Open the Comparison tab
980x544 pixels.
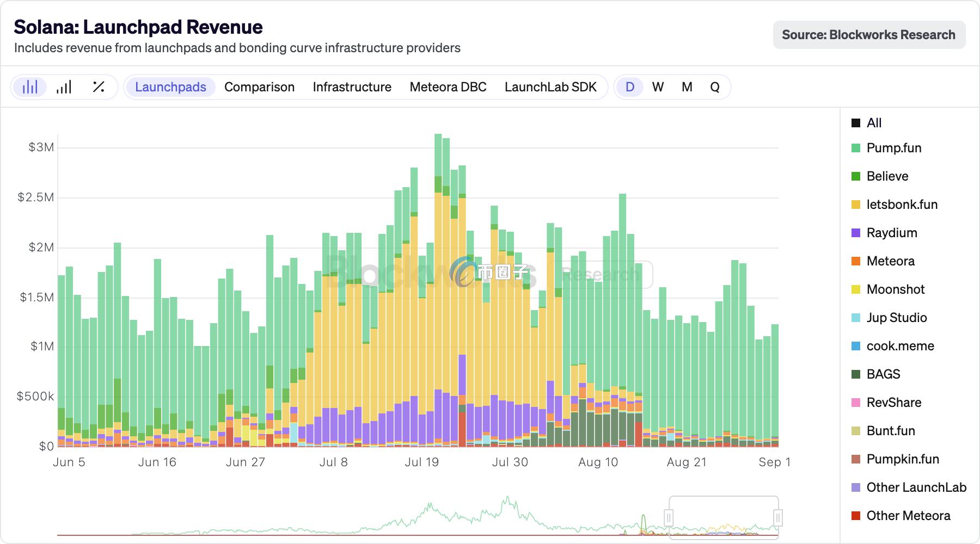tap(259, 87)
